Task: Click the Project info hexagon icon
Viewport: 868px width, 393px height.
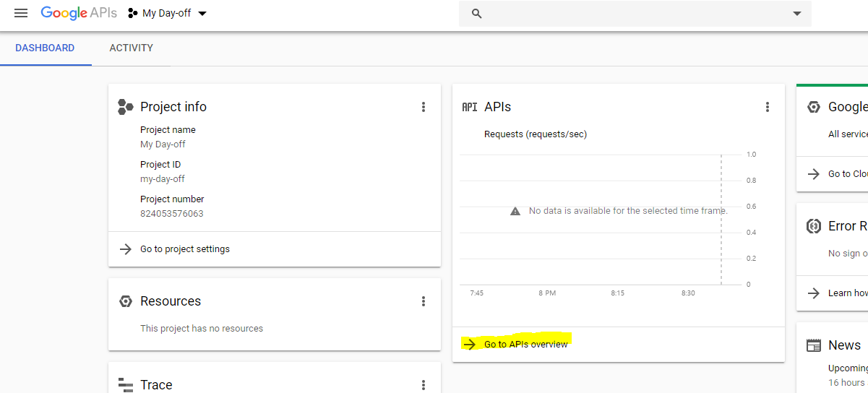Action: tap(126, 107)
